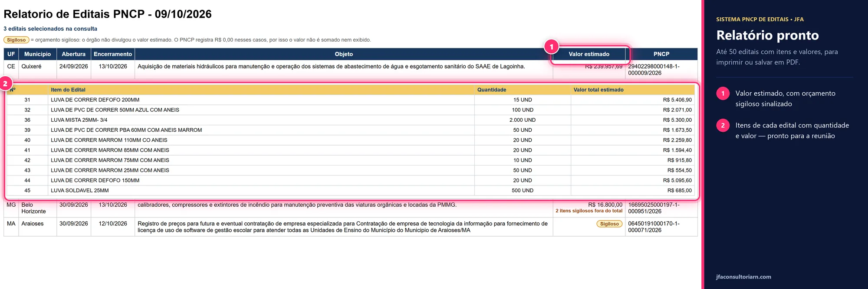The width and height of the screenshot is (868, 289).
Task: Click value 'R$ 2.259,80'
Action: point(677,140)
